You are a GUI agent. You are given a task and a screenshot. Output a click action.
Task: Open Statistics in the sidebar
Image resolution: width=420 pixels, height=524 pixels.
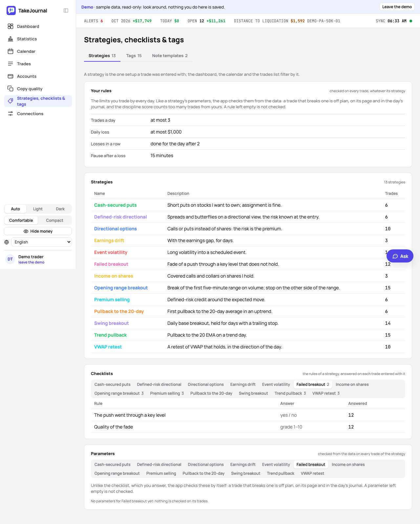pos(38,39)
